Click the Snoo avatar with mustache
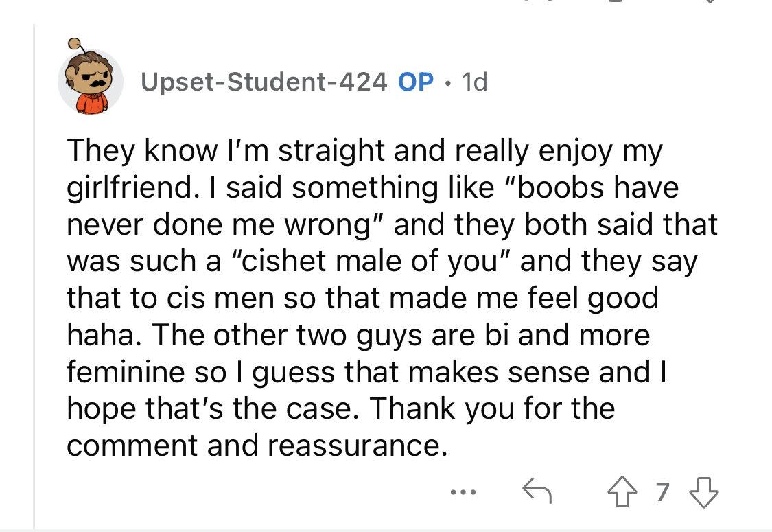Screen dimensions: 772x532 91,81
